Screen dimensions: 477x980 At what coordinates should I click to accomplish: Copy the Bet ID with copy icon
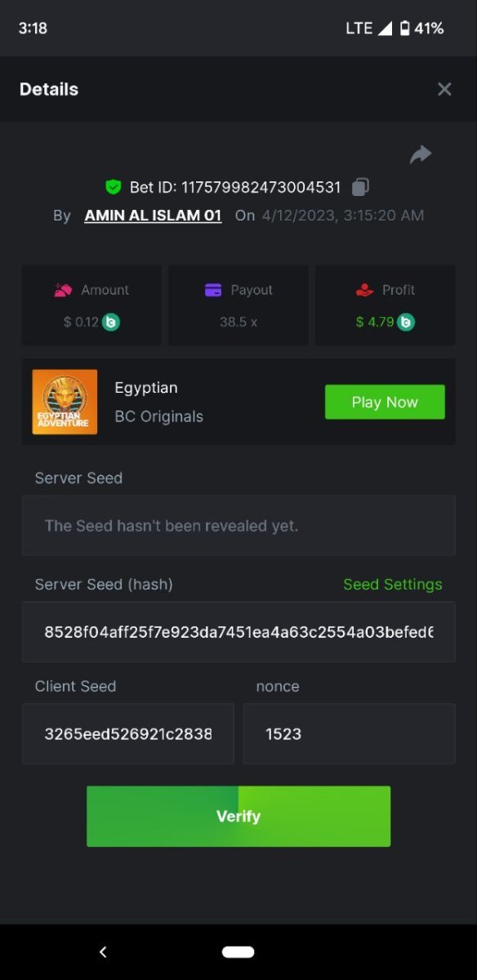(x=360, y=187)
